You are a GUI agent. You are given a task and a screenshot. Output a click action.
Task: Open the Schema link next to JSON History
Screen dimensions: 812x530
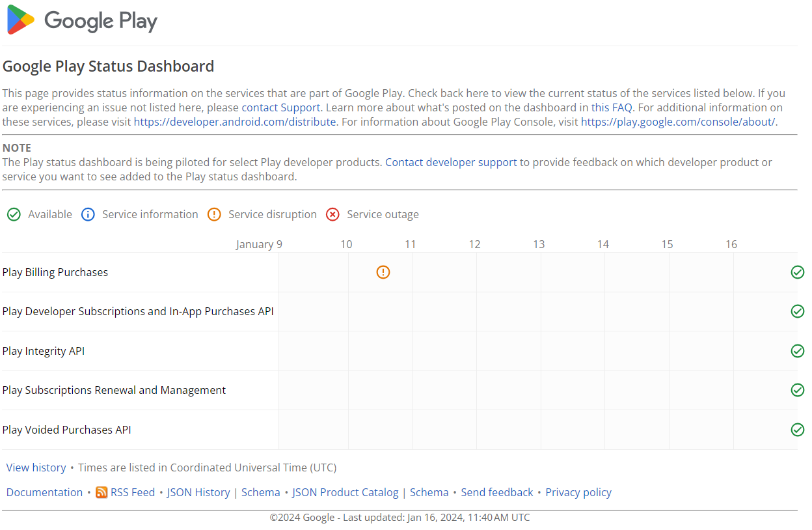[261, 492]
